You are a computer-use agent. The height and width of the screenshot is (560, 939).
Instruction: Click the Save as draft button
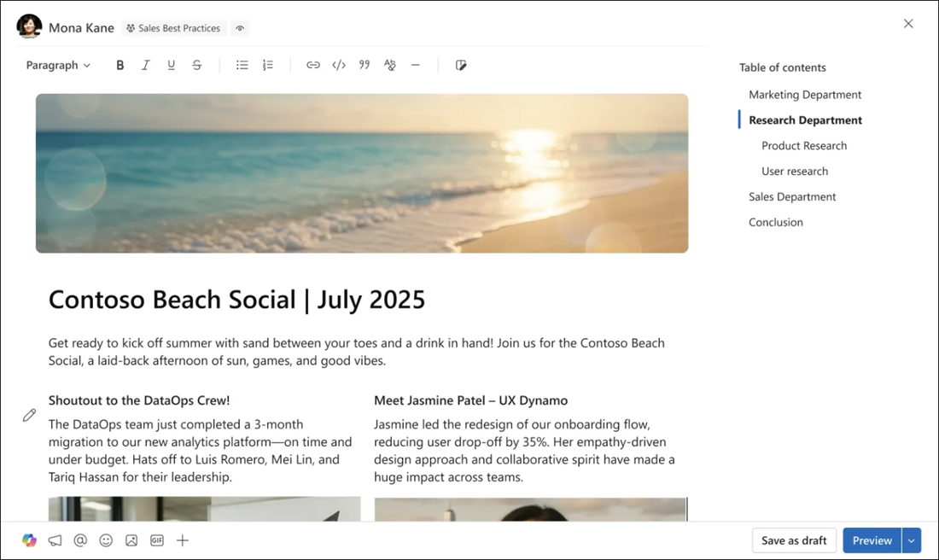click(x=794, y=540)
